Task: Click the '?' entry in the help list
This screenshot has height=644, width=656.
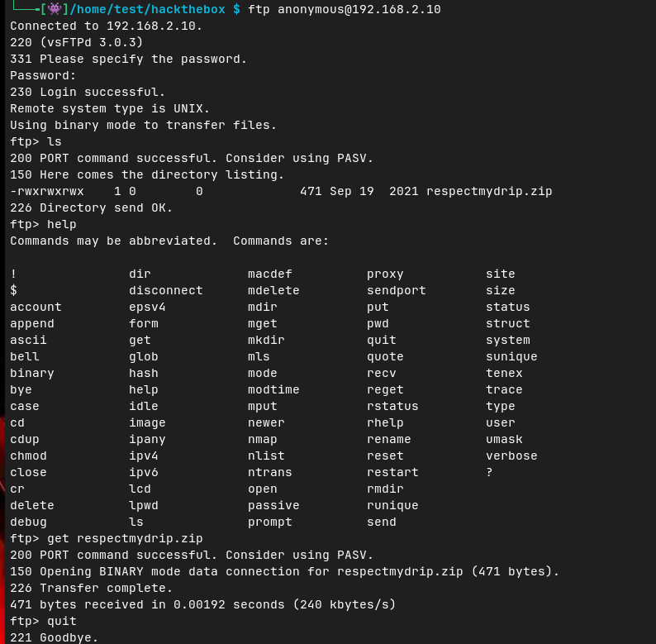Action: [x=490, y=472]
